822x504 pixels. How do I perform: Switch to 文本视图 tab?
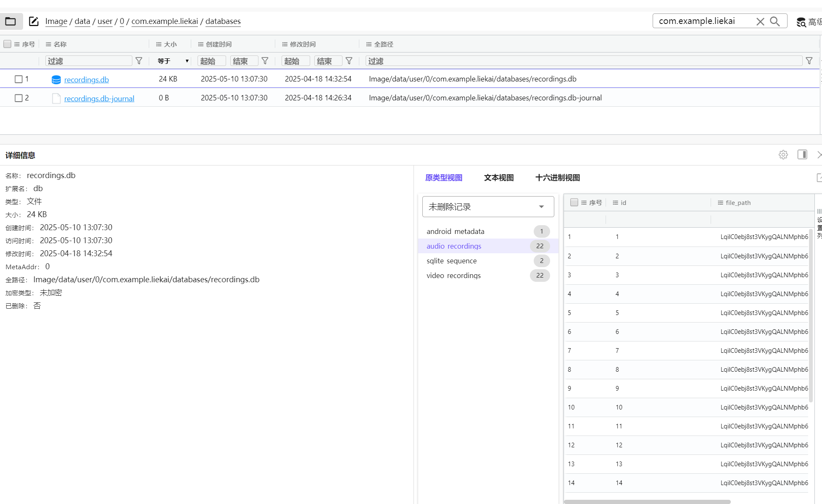499,178
